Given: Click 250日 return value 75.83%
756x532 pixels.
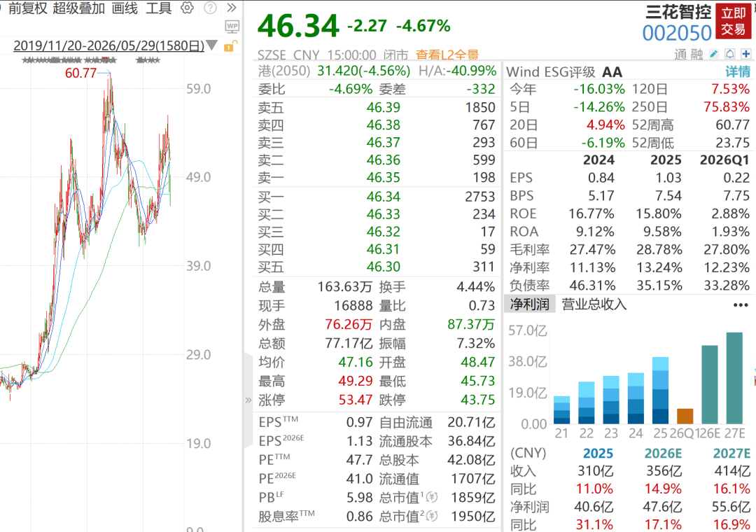Looking at the screenshot, I should tap(727, 107).
